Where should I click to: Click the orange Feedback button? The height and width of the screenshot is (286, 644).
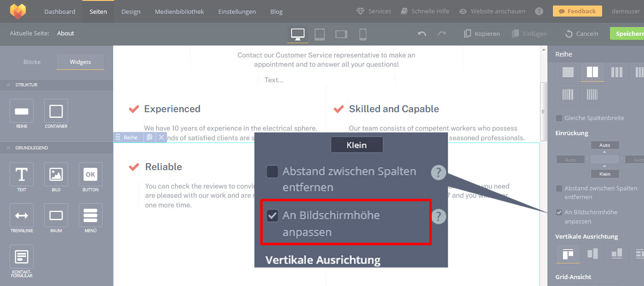pos(577,11)
